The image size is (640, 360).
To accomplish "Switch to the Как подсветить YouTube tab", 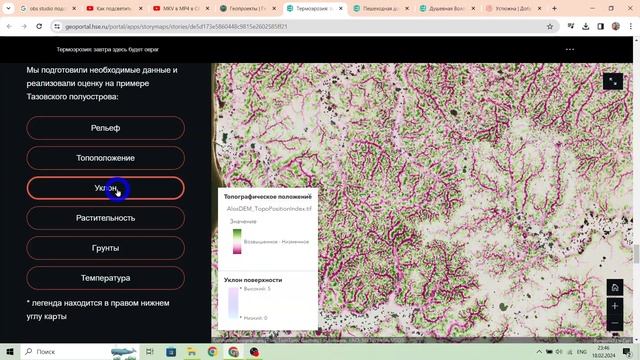I will tap(114, 8).
